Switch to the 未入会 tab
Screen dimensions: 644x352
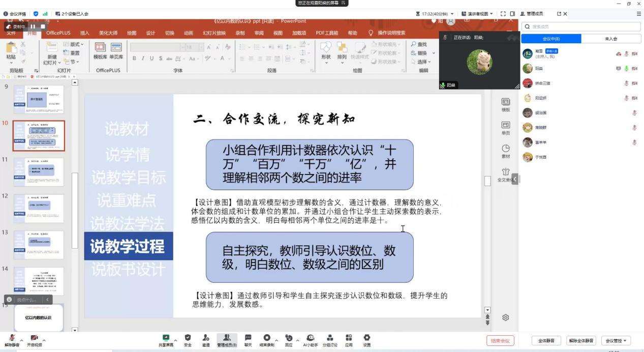pos(611,39)
